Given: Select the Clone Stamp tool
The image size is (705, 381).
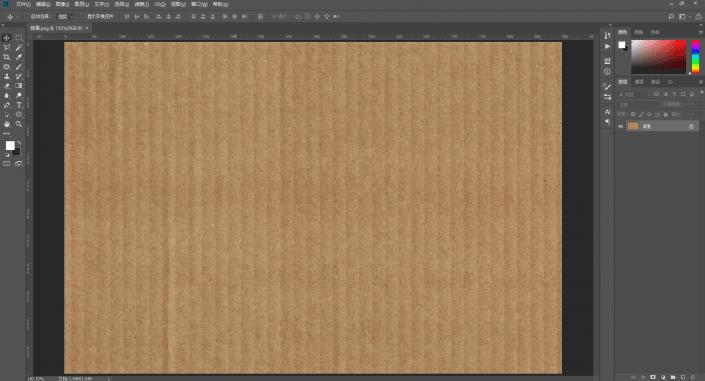Looking at the screenshot, I should 7,76.
